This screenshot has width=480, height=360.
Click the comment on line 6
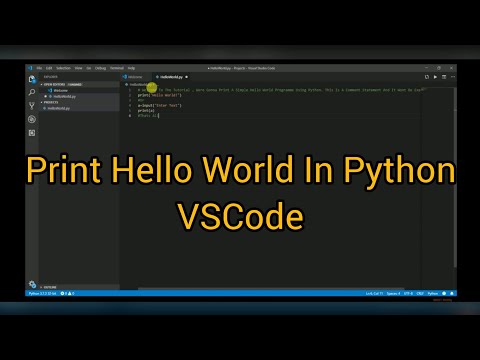148,115
